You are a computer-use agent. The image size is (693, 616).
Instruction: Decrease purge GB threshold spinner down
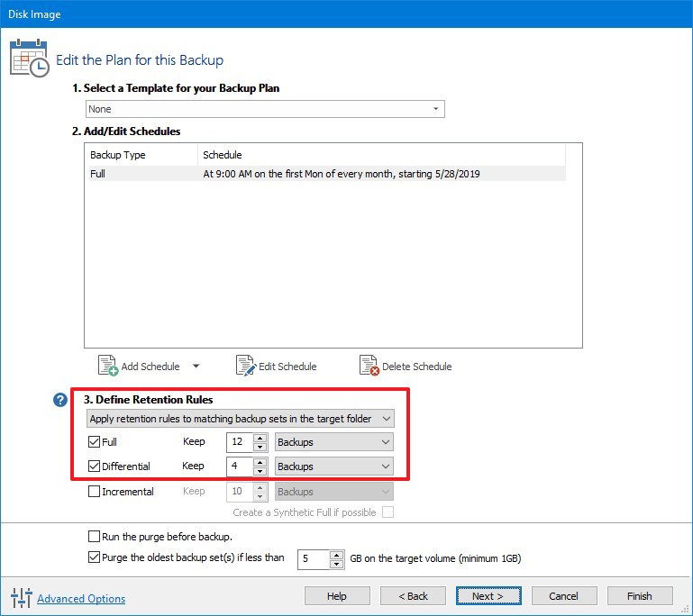(x=337, y=564)
